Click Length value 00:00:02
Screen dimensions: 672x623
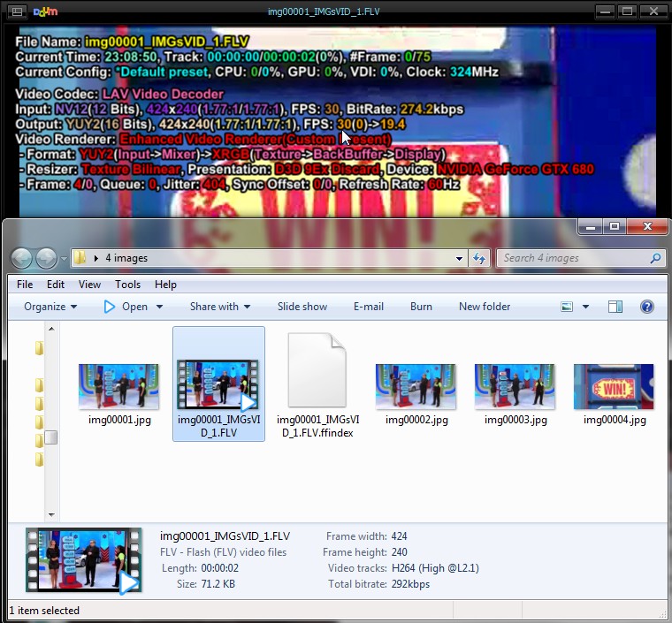(x=220, y=568)
